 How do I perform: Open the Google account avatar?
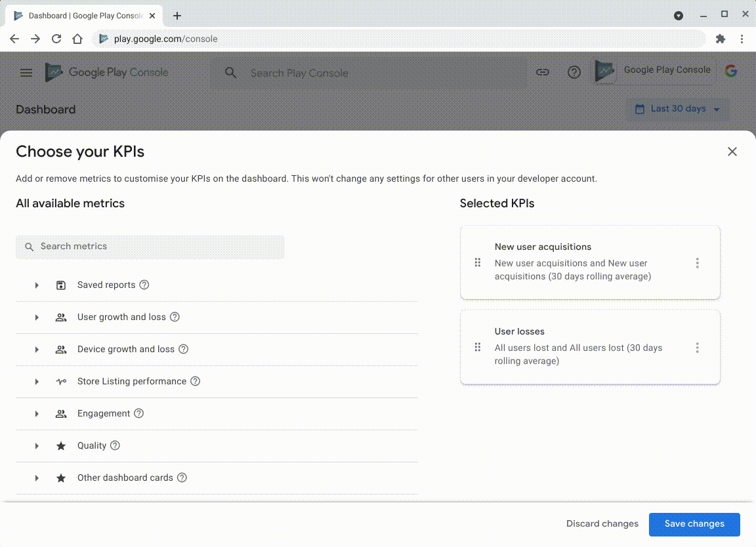tap(731, 71)
